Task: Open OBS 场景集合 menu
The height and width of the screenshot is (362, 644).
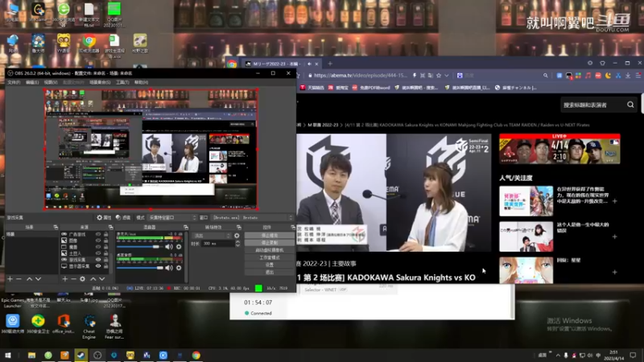Action: coord(100,83)
